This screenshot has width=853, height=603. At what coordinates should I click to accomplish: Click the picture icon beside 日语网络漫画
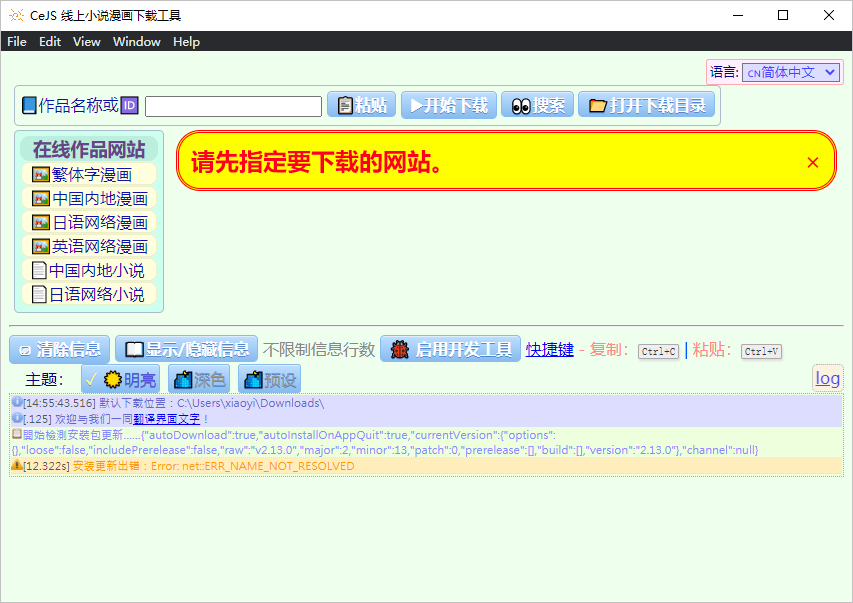41,223
